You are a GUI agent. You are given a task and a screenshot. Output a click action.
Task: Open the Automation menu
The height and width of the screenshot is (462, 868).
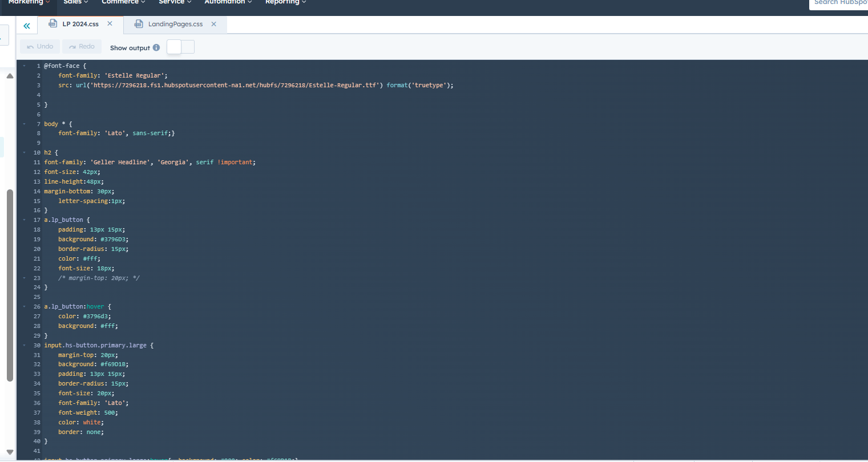(228, 2)
